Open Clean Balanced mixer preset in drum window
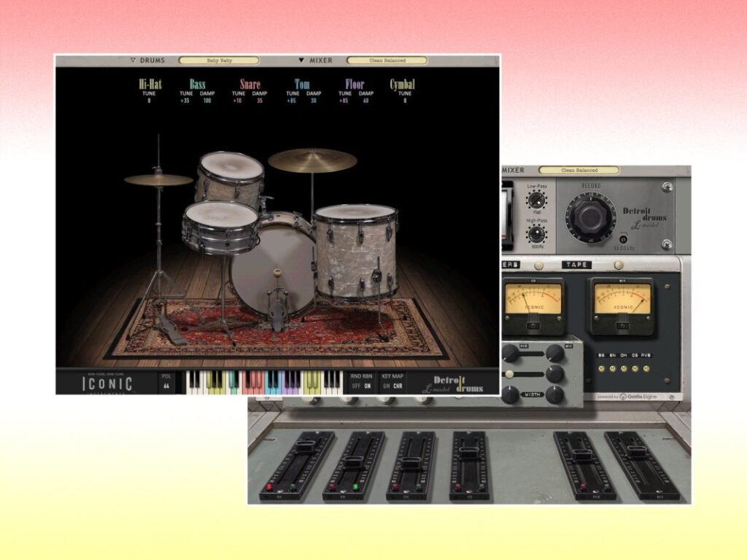 (387, 61)
